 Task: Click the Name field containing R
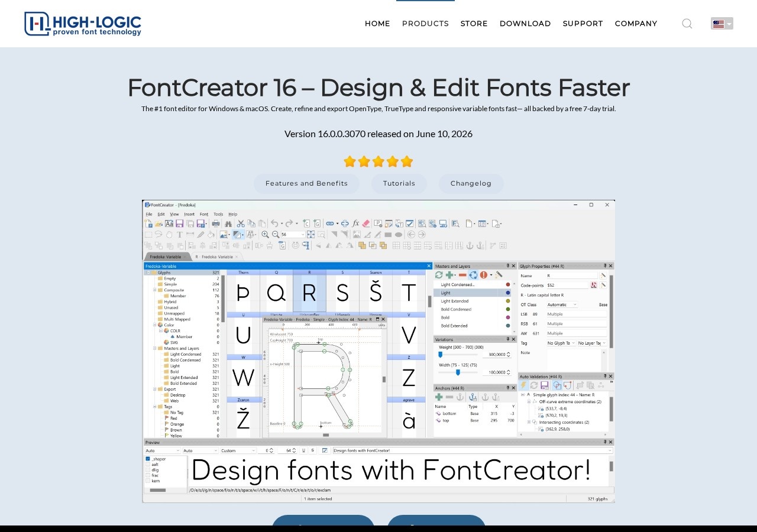(572, 275)
